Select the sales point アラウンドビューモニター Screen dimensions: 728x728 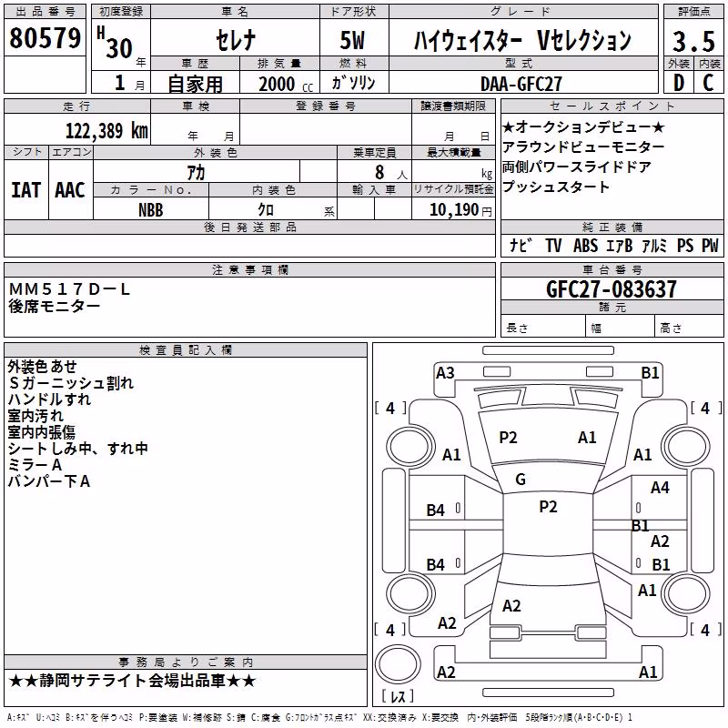pos(583,147)
